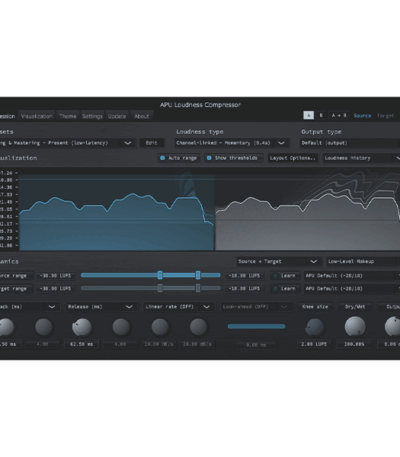Open the Loudness history dropdown
The width and height of the screenshot is (400, 457).
(x=361, y=158)
